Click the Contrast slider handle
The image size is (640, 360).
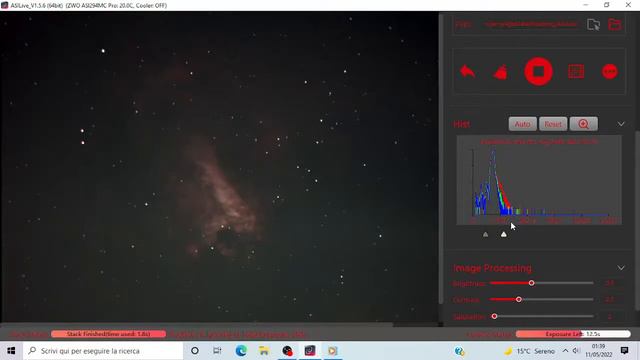point(519,300)
